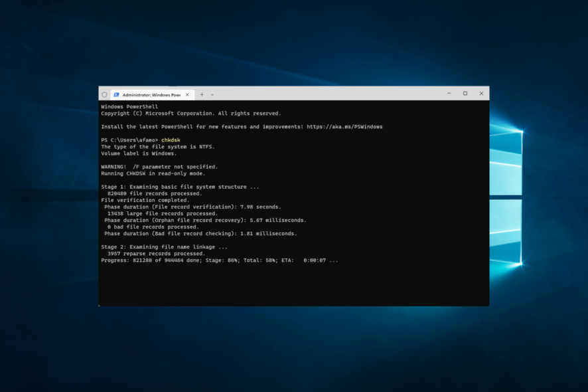Click the Progress line showing ETA
The width and height of the screenshot is (588, 392).
point(220,260)
